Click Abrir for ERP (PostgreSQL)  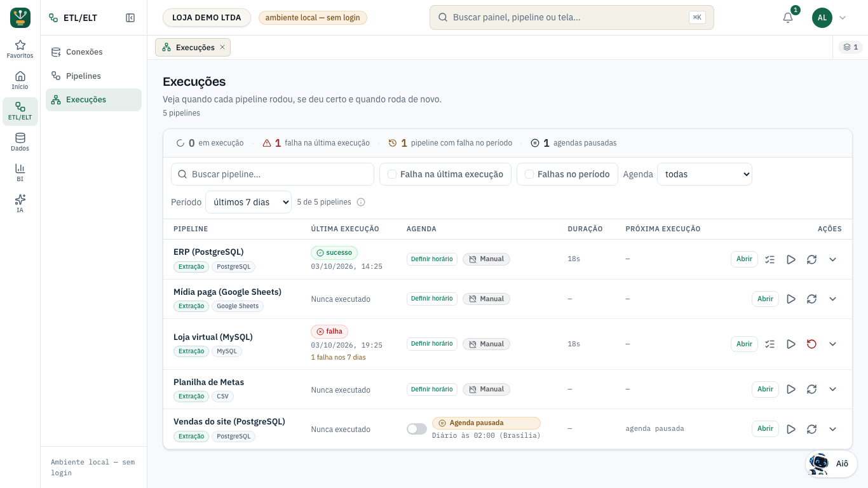(x=744, y=259)
